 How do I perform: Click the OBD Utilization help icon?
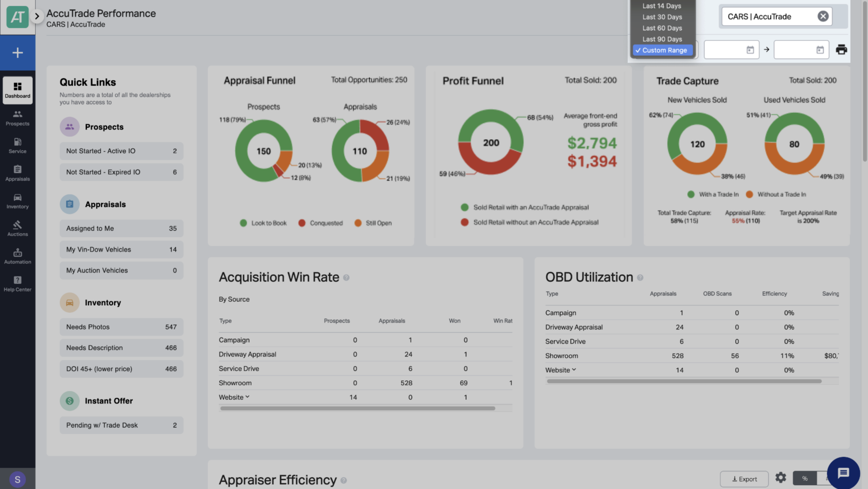(640, 278)
